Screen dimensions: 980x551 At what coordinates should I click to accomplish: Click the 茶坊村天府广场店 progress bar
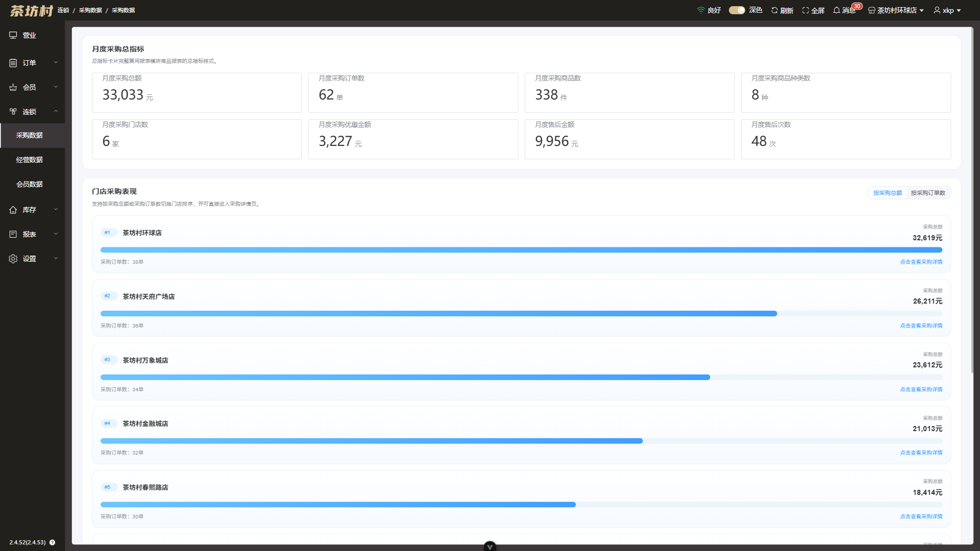click(521, 314)
